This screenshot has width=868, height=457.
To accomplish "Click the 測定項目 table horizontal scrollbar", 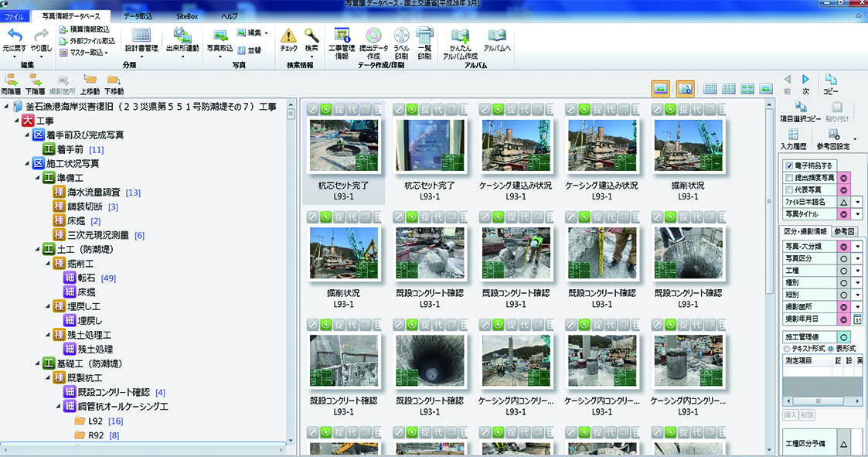I will point(822,401).
